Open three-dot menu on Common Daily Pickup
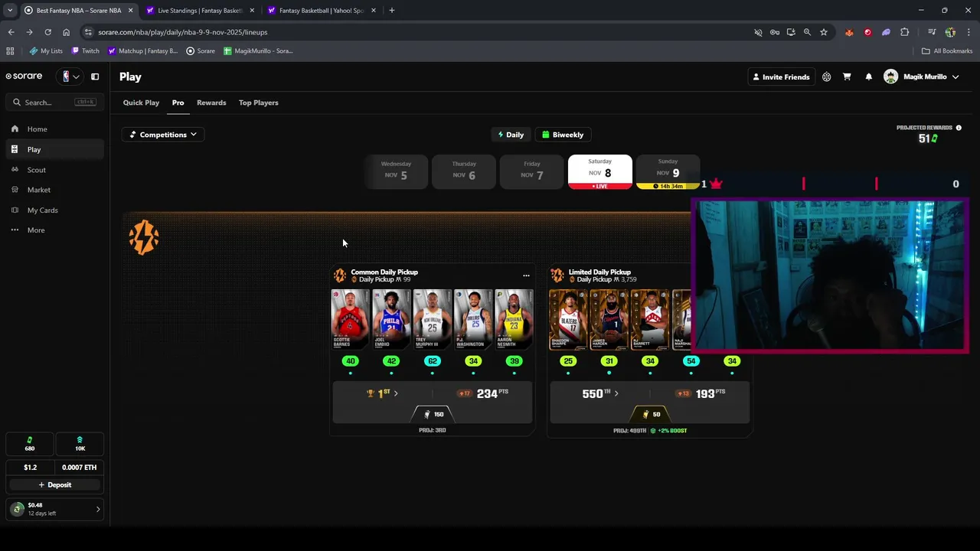 (526, 275)
